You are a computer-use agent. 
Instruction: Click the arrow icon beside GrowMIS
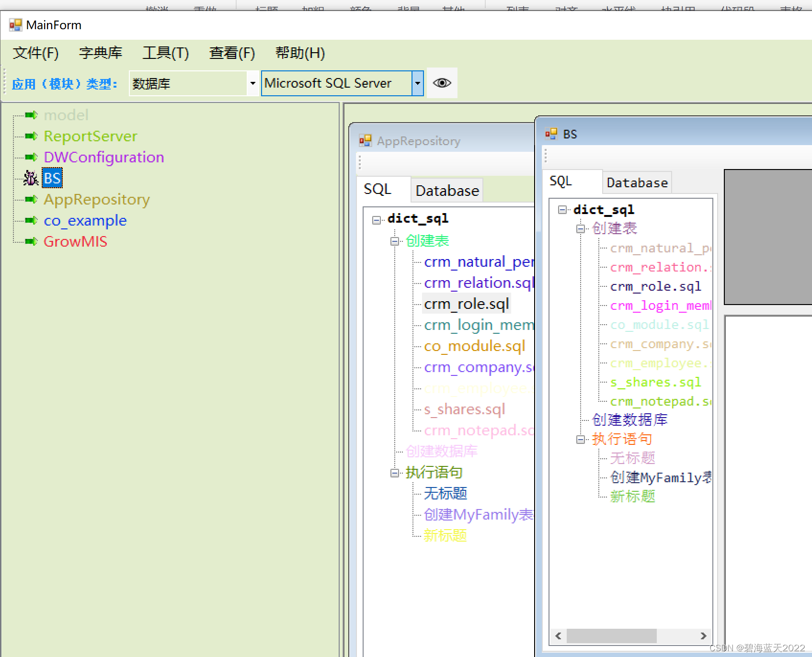point(30,241)
